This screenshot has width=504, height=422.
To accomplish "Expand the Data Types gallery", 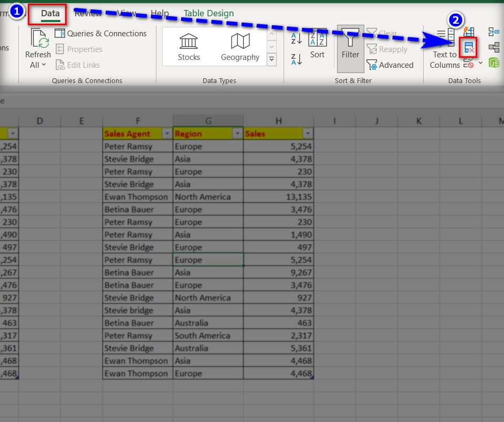I will pos(271,59).
